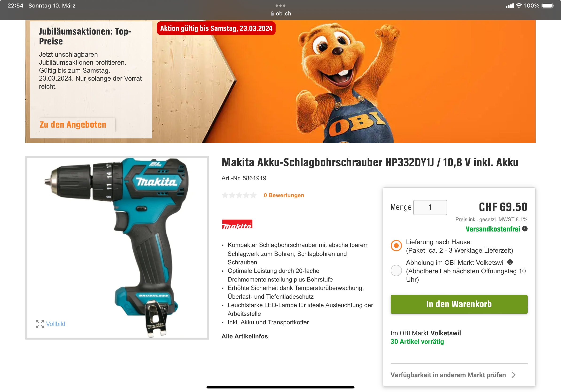The image size is (561, 392).
Task: Click the red Makita brand logo
Action: point(237,224)
